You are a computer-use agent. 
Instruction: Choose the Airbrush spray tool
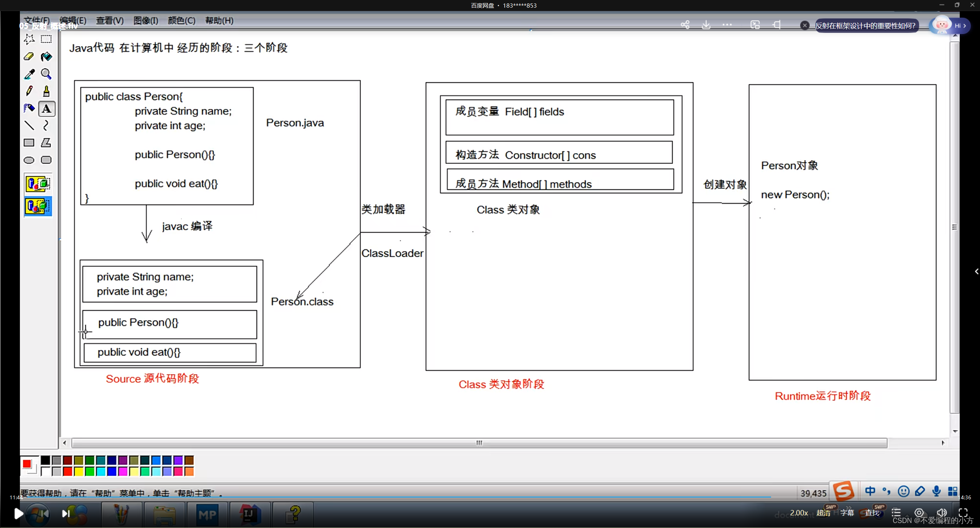tap(29, 109)
